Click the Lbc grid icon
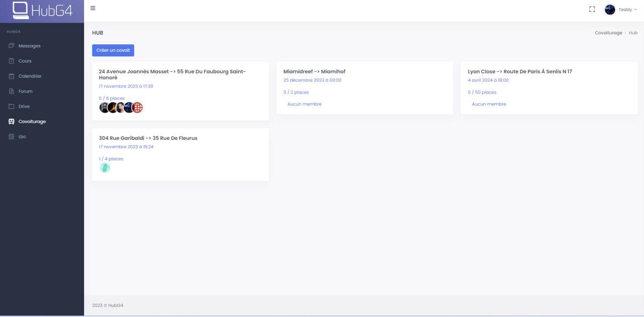 12,136
